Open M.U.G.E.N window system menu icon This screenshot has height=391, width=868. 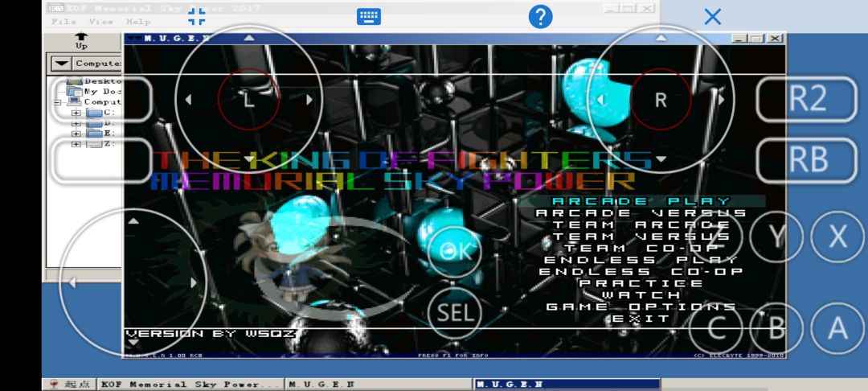pos(133,38)
